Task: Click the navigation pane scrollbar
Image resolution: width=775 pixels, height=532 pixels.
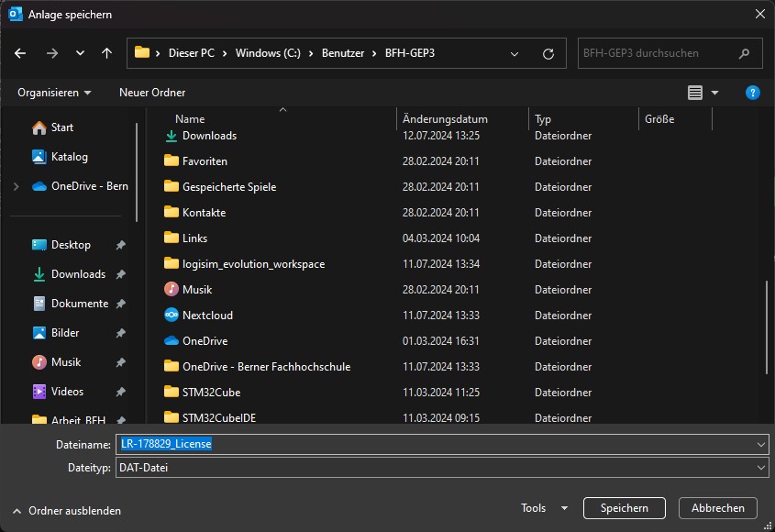Action: (x=137, y=172)
